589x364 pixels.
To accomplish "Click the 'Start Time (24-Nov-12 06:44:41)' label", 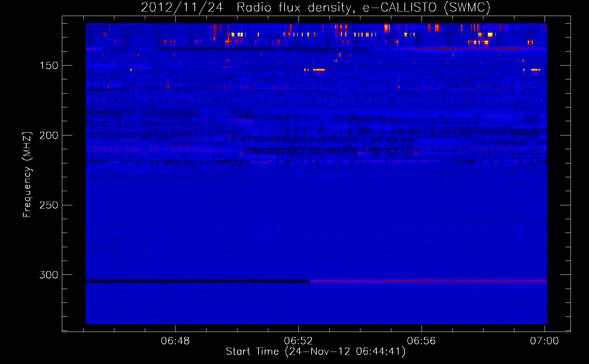I will pos(316,352).
